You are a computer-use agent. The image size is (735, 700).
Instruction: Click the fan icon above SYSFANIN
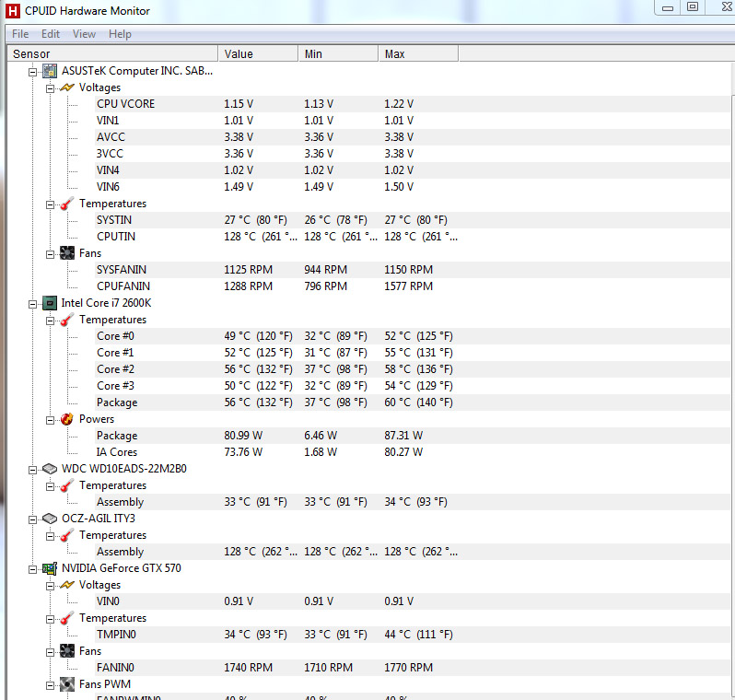click(67, 253)
